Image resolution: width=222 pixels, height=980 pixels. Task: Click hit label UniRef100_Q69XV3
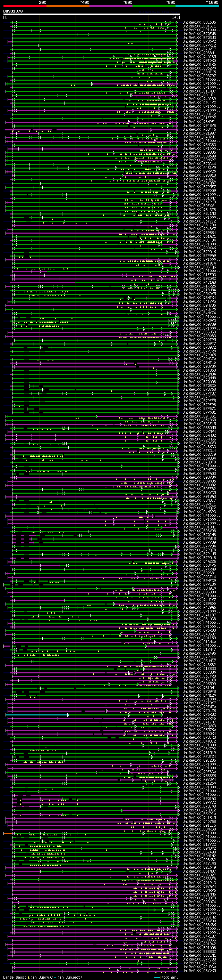pos(199,443)
